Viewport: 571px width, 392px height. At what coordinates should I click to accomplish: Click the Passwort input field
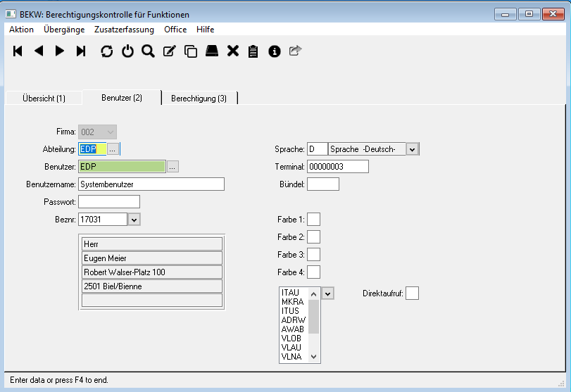(109, 202)
